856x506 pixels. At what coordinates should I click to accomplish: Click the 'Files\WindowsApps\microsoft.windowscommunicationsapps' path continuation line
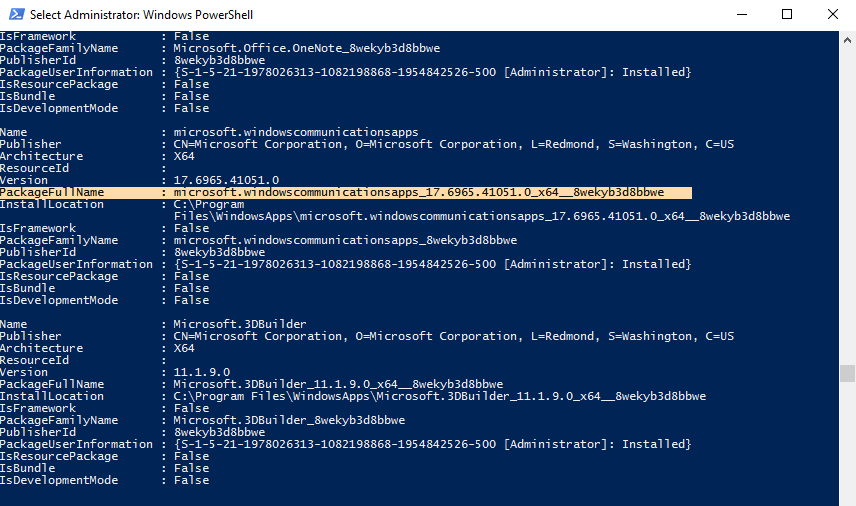click(x=482, y=216)
